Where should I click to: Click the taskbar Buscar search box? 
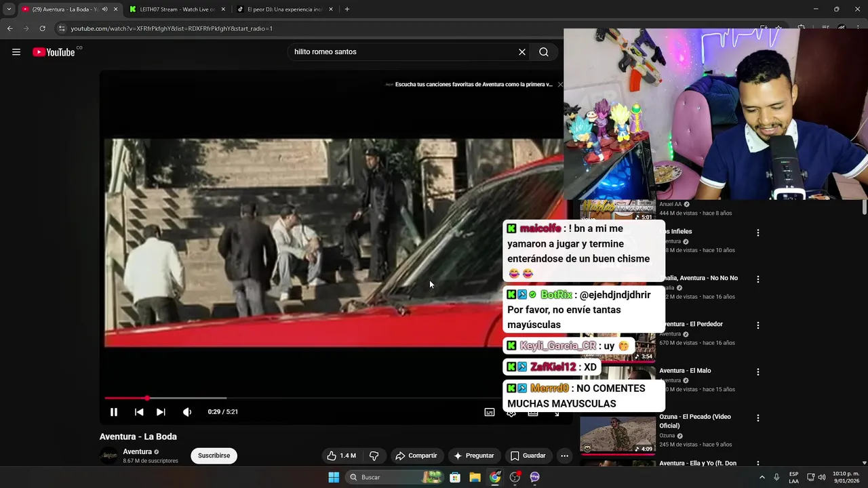point(395,477)
